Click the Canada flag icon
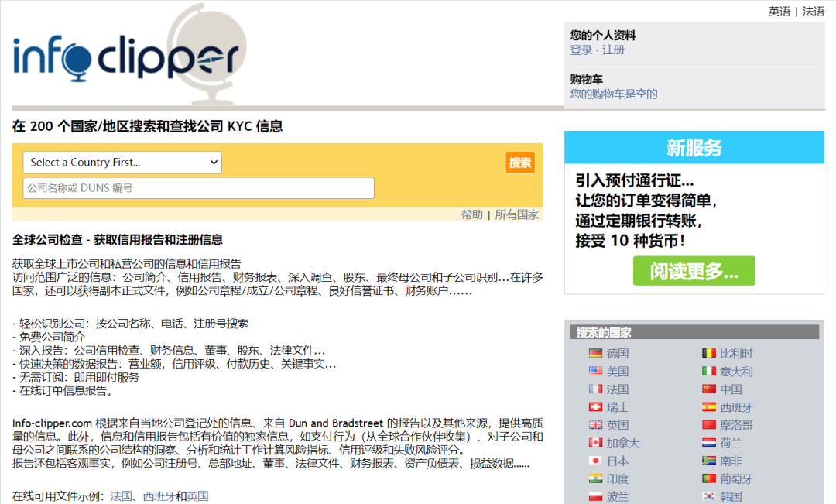Viewport: 836px width, 504px height. pyautogui.click(x=595, y=443)
